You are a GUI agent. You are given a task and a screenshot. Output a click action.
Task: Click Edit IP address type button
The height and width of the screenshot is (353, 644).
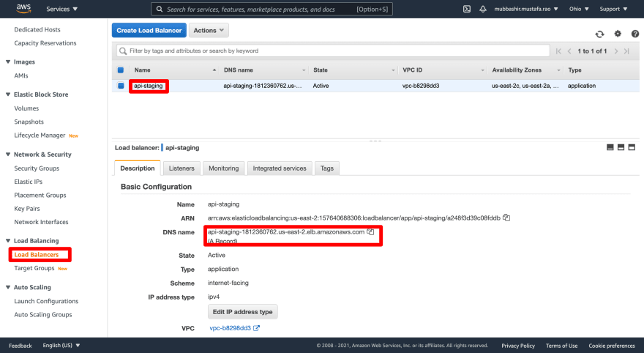tap(243, 311)
